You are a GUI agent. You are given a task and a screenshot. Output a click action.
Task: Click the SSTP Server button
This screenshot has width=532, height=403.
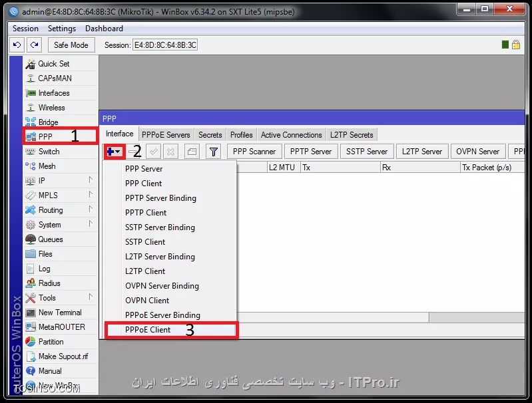pos(367,152)
